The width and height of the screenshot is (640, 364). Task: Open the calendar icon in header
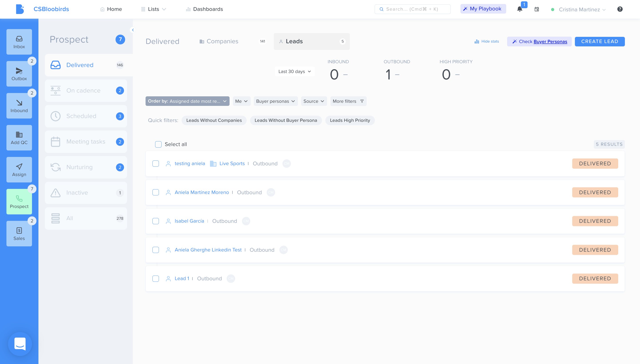tap(537, 9)
